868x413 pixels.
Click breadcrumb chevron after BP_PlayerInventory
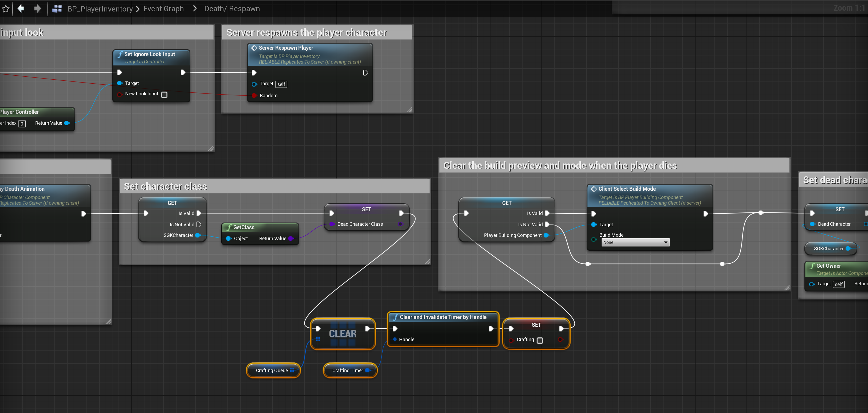pyautogui.click(x=138, y=9)
